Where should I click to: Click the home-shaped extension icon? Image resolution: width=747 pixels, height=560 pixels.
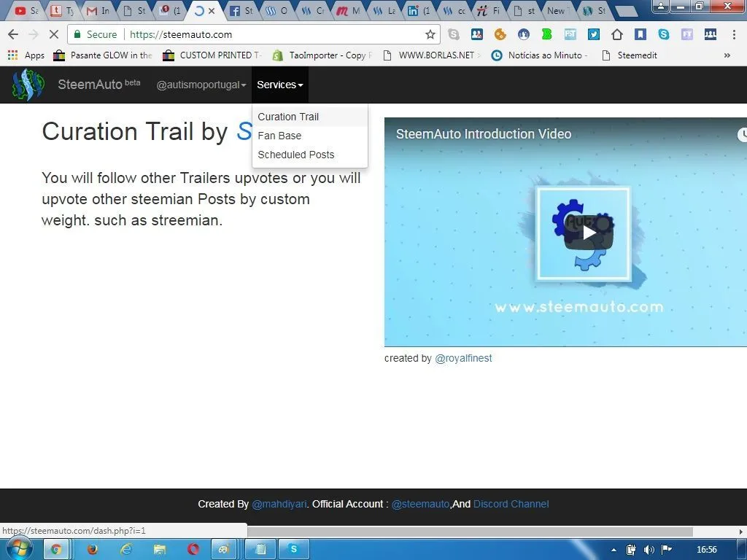pos(617,34)
